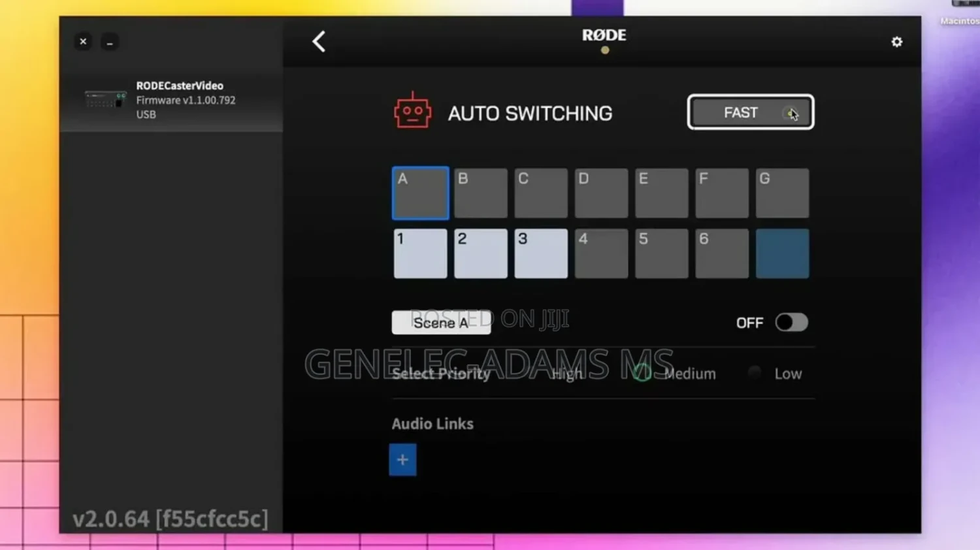Click the RØDE logo at top

pyautogui.click(x=604, y=35)
